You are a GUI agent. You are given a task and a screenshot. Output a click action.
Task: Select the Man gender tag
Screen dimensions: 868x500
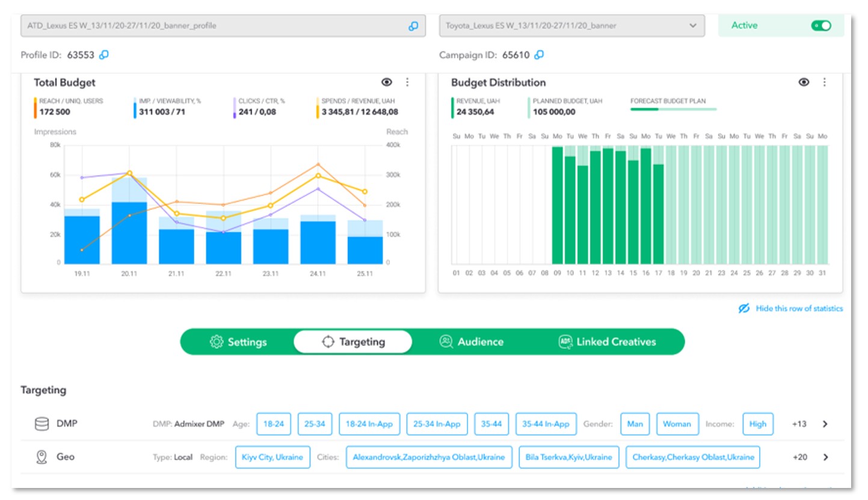[635, 424]
